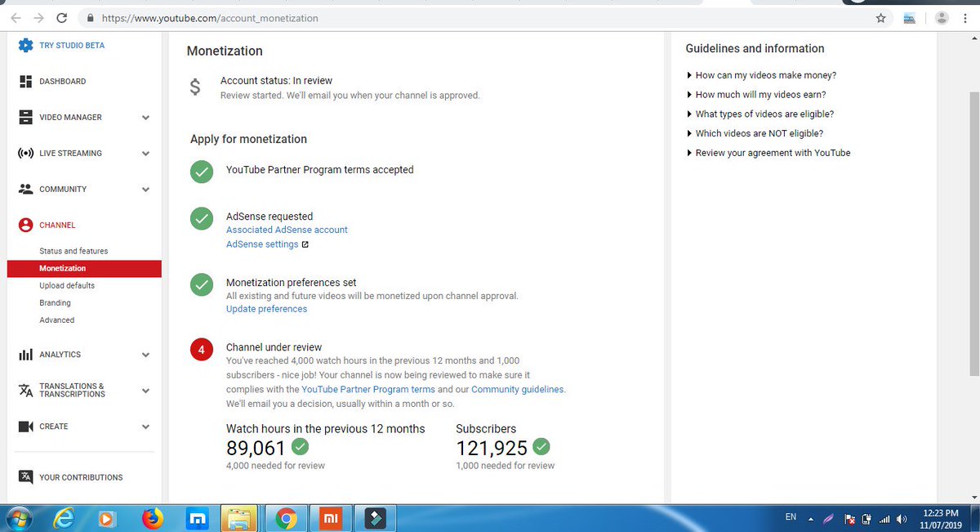Image resolution: width=980 pixels, height=532 pixels.
Task: Open YouTube Partner Program terms link
Action: pyautogui.click(x=368, y=390)
